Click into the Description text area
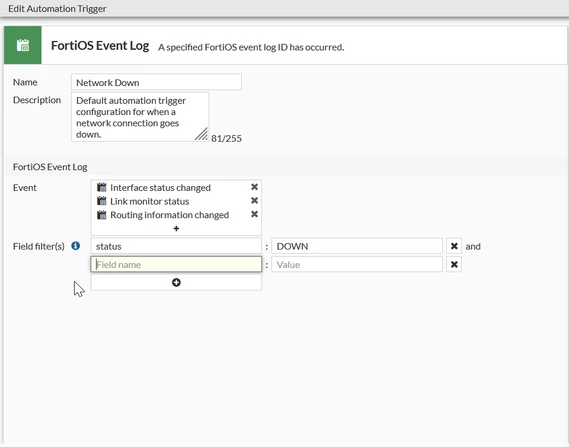The image size is (569, 447). 140,117
